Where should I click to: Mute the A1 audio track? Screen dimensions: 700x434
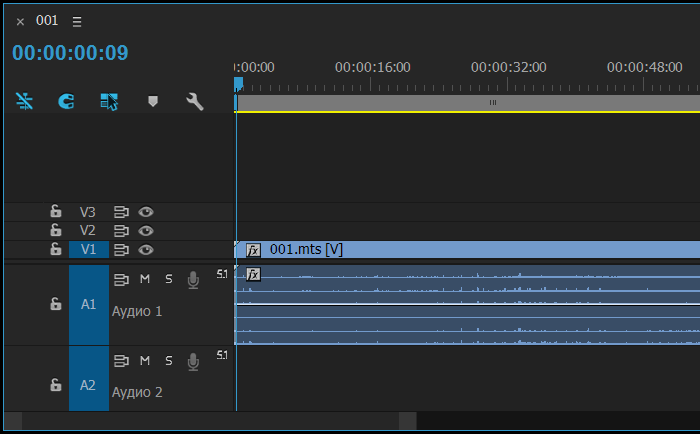[x=145, y=279]
